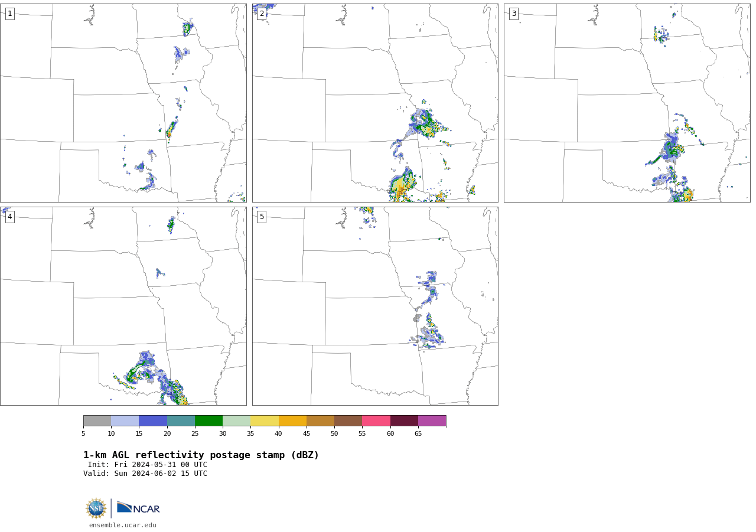The width and height of the screenshot is (756, 532).
Task: Click the colorbar tick label 65
Action: (418, 434)
